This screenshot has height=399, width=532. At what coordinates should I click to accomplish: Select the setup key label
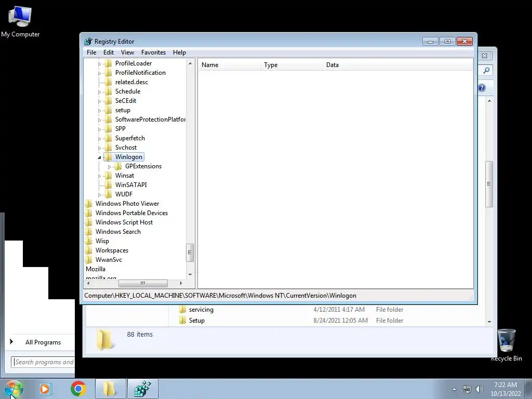pyautogui.click(x=123, y=110)
